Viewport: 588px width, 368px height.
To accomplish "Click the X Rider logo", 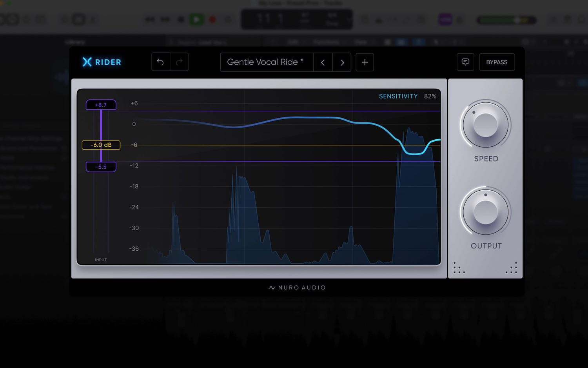I will 102,62.
